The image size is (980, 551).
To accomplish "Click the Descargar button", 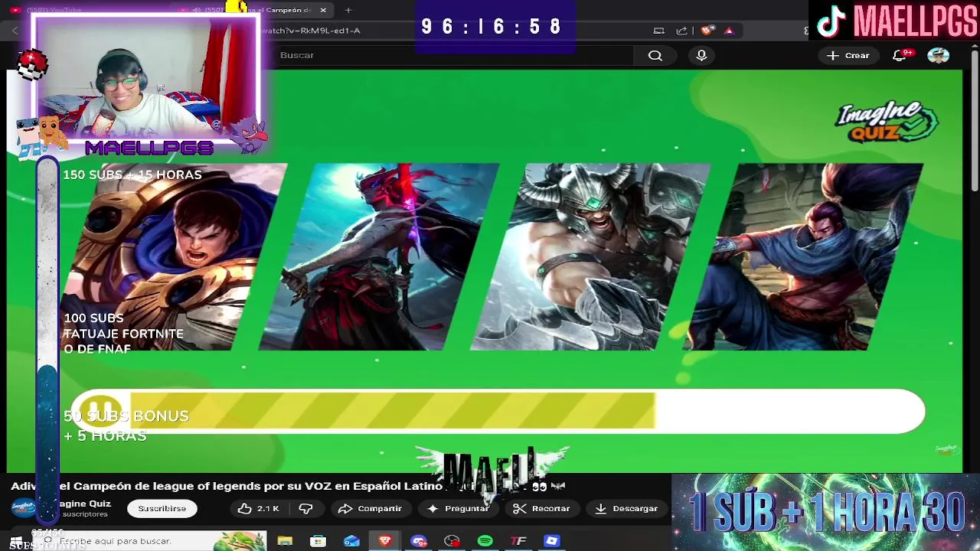I will 626,508.
